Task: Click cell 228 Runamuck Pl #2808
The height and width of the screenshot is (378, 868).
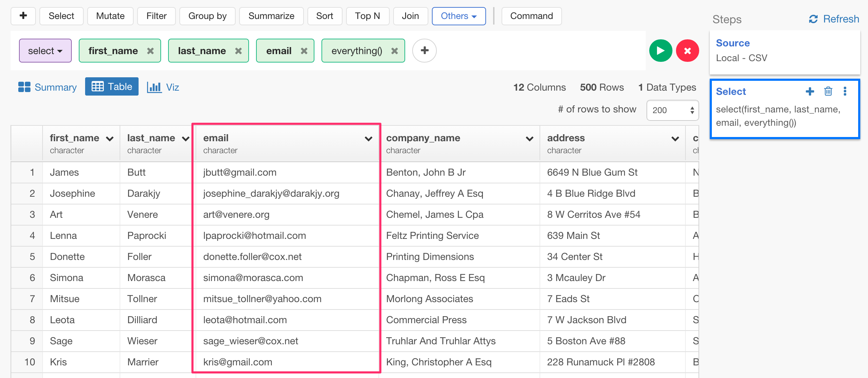Action: click(x=613, y=362)
